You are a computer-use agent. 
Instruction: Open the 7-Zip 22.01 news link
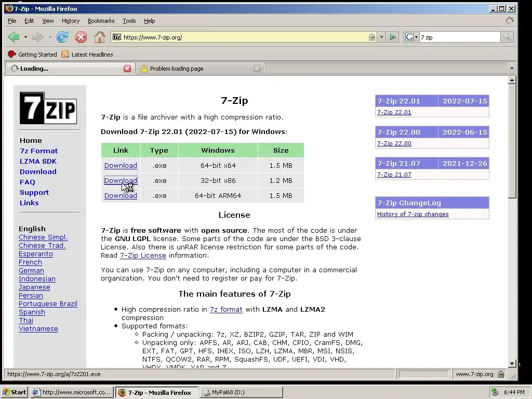(x=394, y=112)
